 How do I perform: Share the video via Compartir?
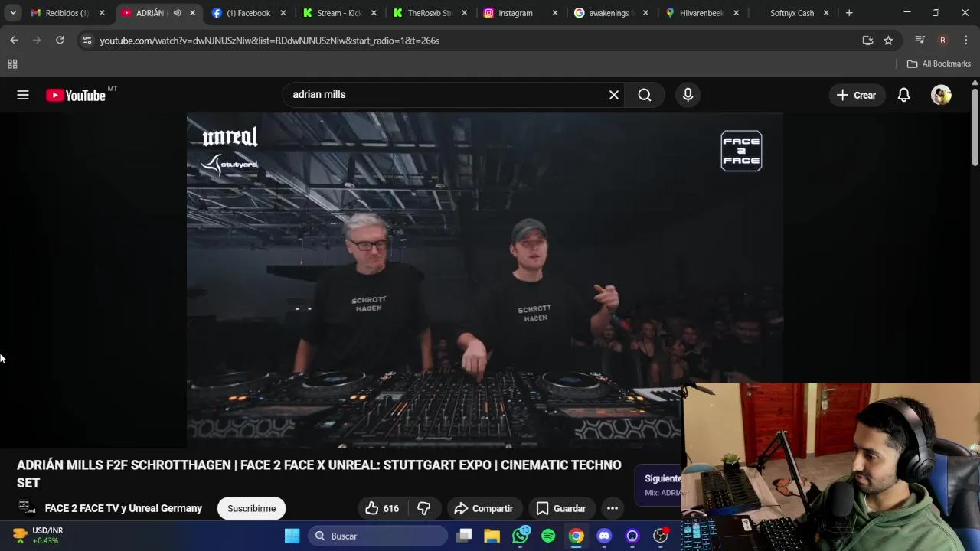pos(483,508)
